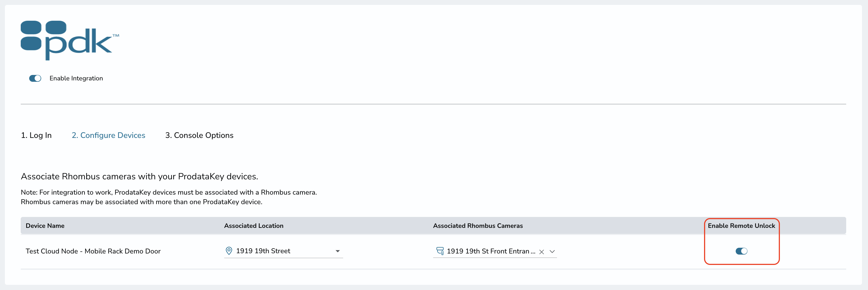
Task: Toggle Enable Remote Unlock for Mobile Rack Demo Door
Action: tap(741, 251)
